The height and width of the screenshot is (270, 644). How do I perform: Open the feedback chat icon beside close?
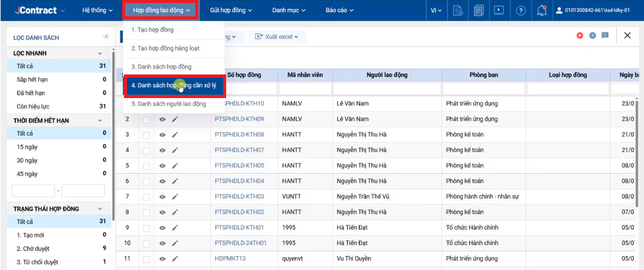coord(605,35)
